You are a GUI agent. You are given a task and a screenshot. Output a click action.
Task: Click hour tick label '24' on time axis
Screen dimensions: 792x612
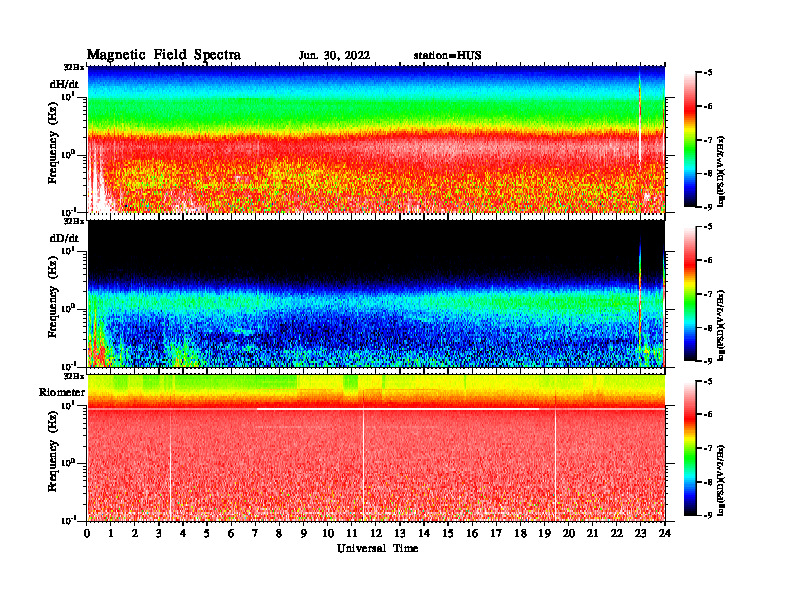665,533
